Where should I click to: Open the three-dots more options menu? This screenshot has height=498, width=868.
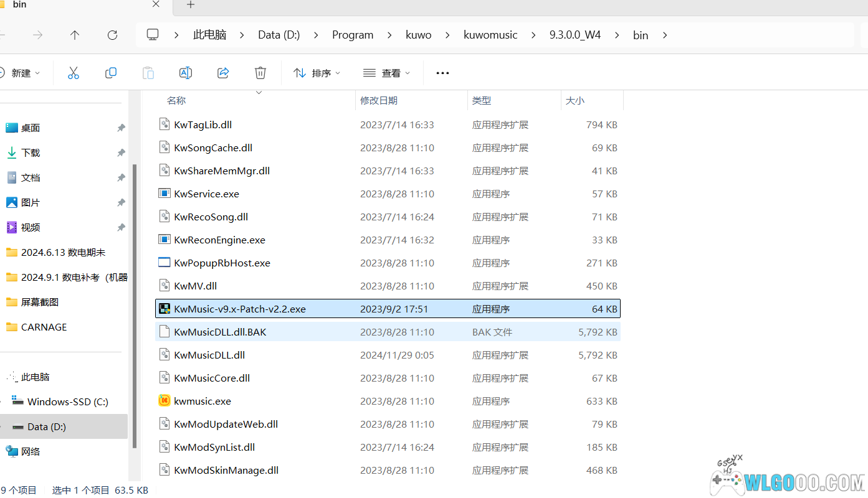(442, 73)
